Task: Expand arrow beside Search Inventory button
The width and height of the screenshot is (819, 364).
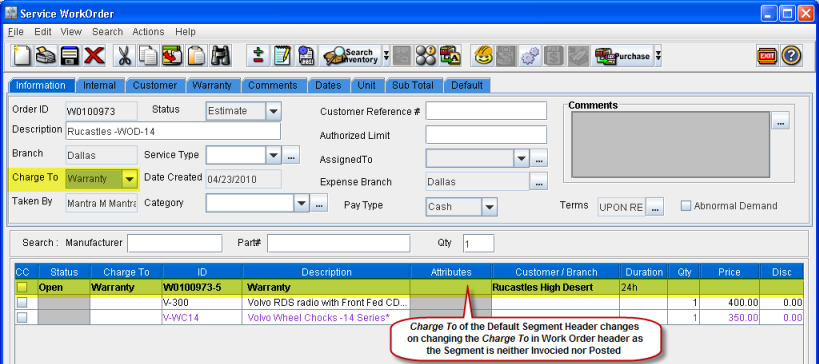Action: pos(387,55)
